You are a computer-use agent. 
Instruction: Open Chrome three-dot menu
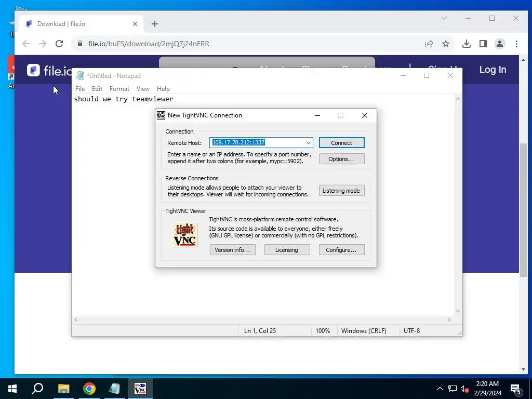click(516, 44)
